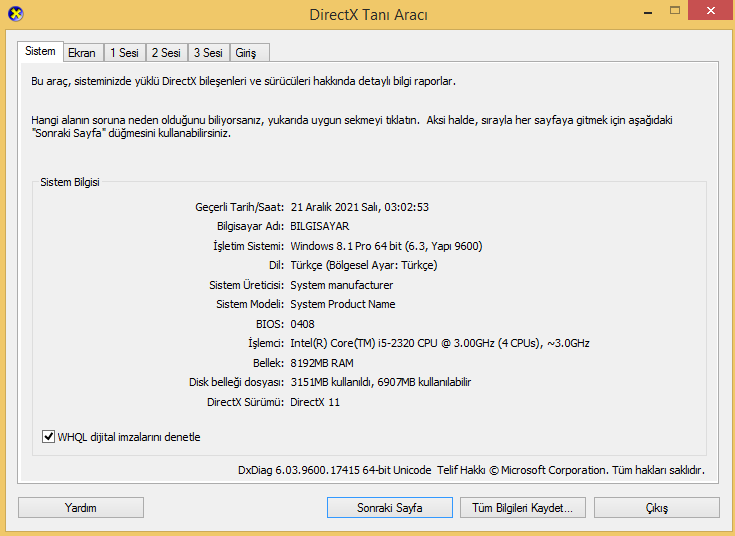Viewport: 735px width, 536px height.
Task: Open the 1 Sesi tab
Action: (124, 53)
